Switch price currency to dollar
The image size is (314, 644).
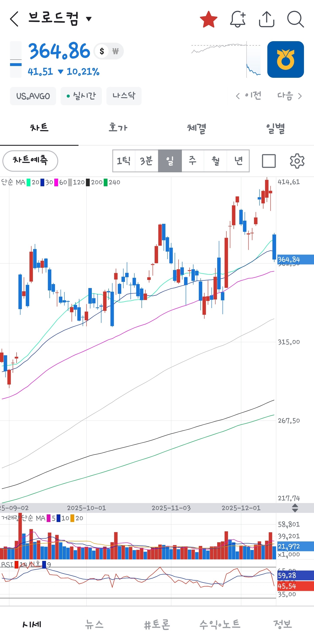pyautogui.click(x=102, y=51)
